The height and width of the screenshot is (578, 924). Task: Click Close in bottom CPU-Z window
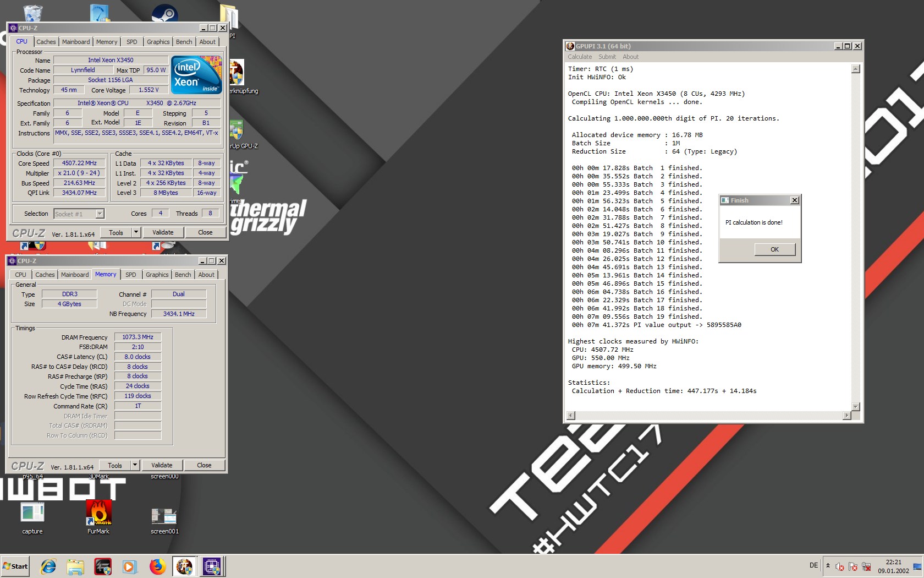click(x=204, y=465)
